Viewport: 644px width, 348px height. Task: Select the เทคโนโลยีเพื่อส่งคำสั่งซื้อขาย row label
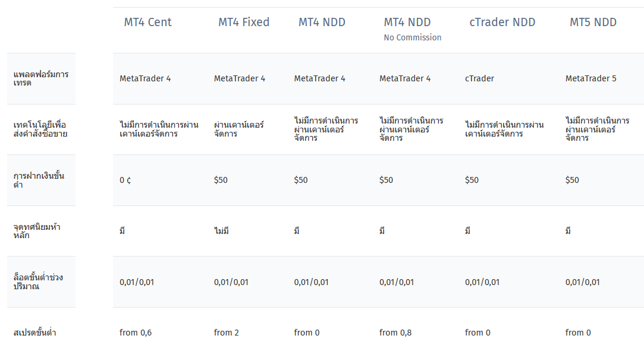click(40, 129)
